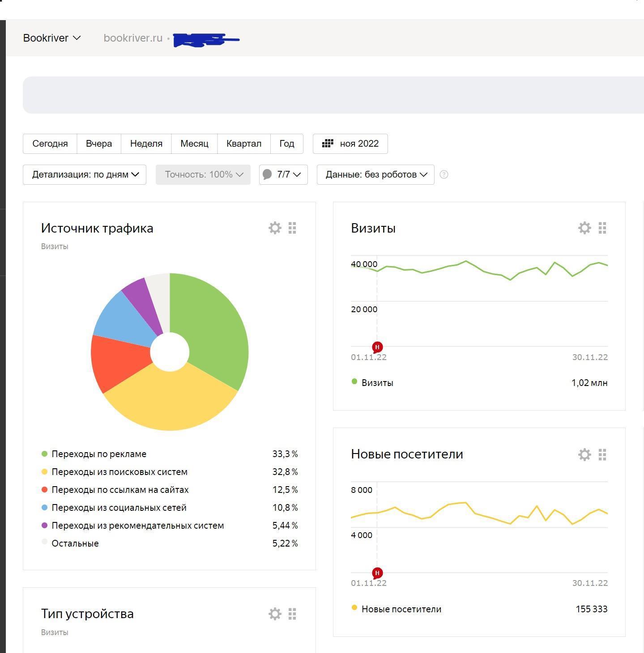Select the Неделя period tab
This screenshot has width=644, height=653.
coord(146,144)
